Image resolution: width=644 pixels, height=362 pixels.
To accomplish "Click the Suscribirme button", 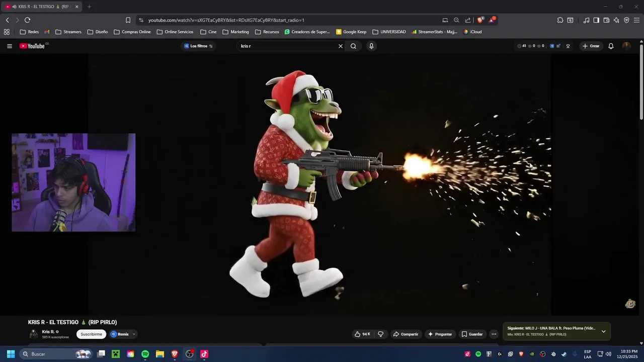I will click(x=91, y=334).
